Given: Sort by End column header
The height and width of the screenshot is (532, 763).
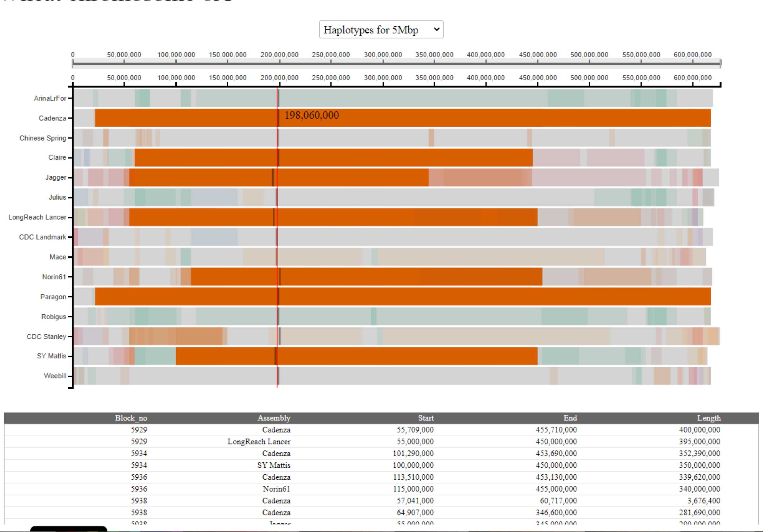Looking at the screenshot, I should [570, 418].
